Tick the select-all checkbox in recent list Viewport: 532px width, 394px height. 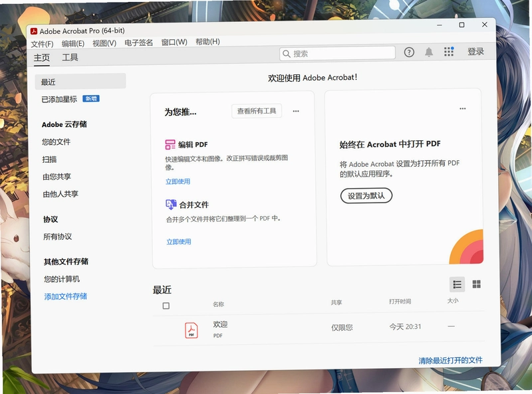coord(166,306)
